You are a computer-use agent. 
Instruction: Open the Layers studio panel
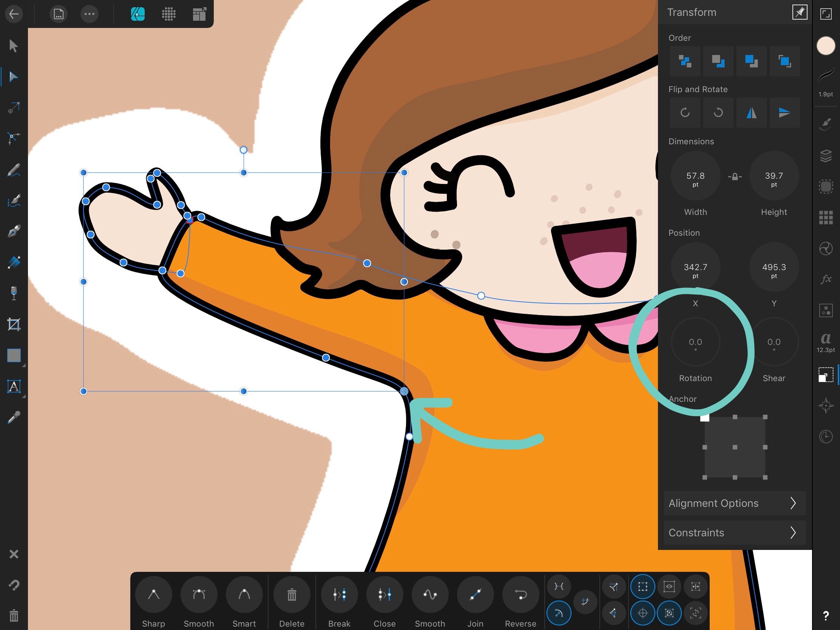[826, 156]
